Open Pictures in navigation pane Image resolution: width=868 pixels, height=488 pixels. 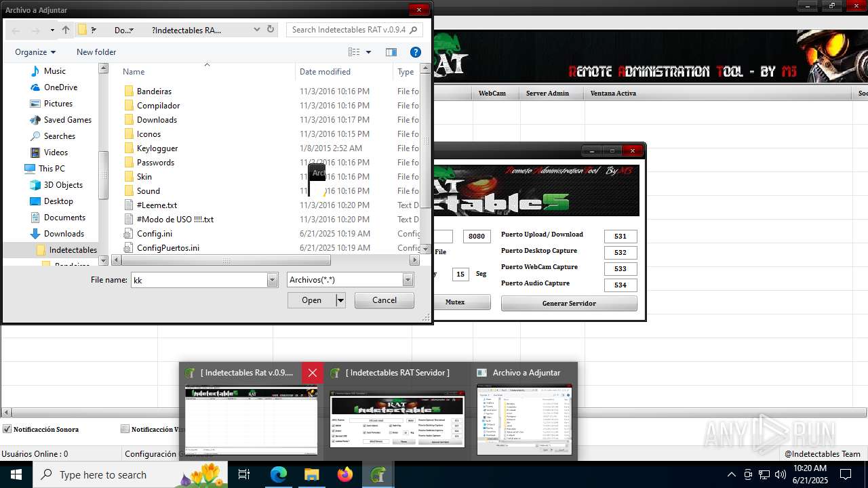coord(58,103)
